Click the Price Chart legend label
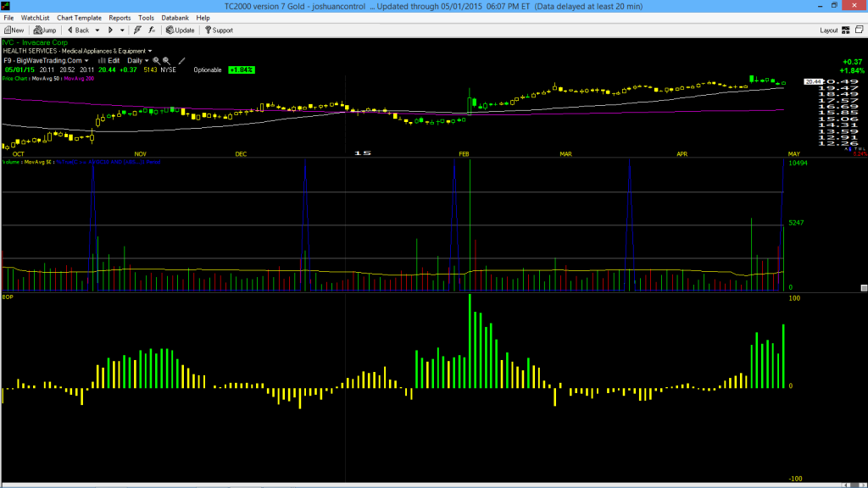The height and width of the screenshot is (488, 868). (15, 79)
